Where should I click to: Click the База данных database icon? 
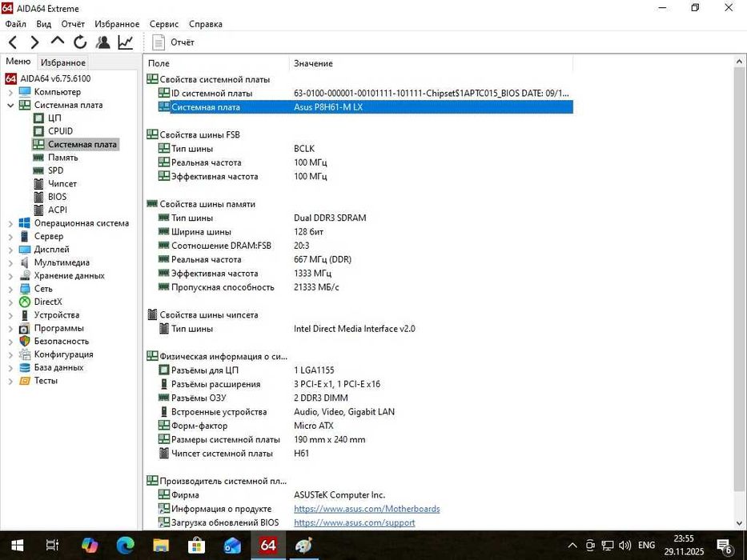coord(25,368)
